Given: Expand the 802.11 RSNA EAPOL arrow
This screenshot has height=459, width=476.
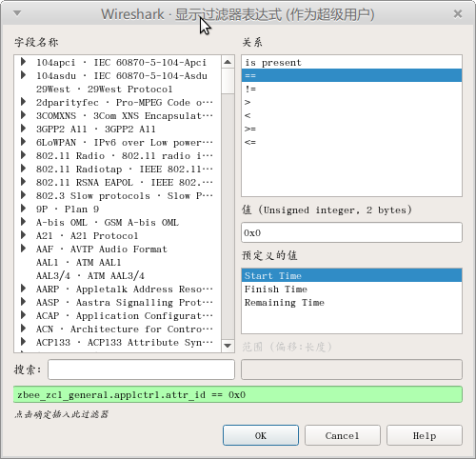Looking at the screenshot, I should pos(23,182).
